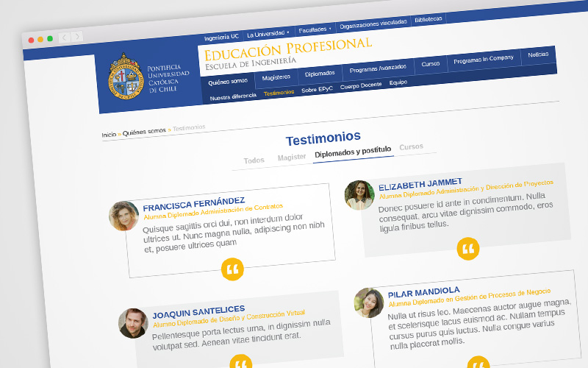This screenshot has height=368, width=588.
Task: Switch to the Todos filter tab
Action: [254, 160]
